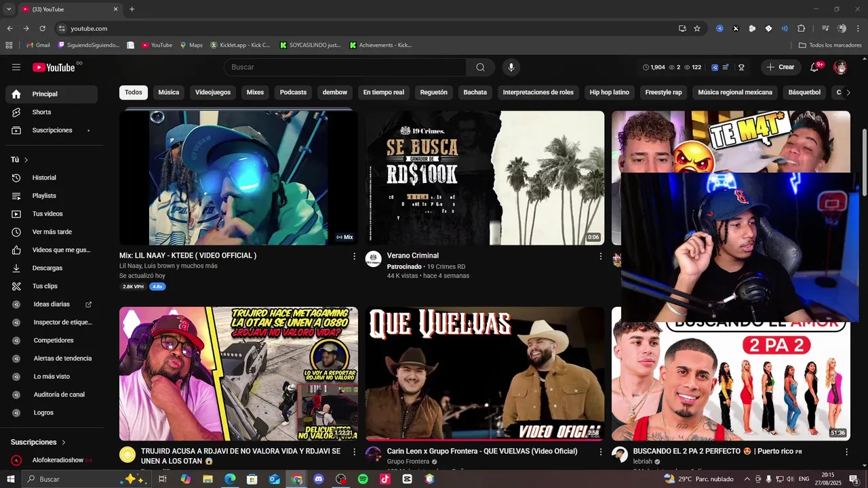Open the more options menu for Verano Criminal
This screenshot has height=488, width=868.
coord(600,256)
